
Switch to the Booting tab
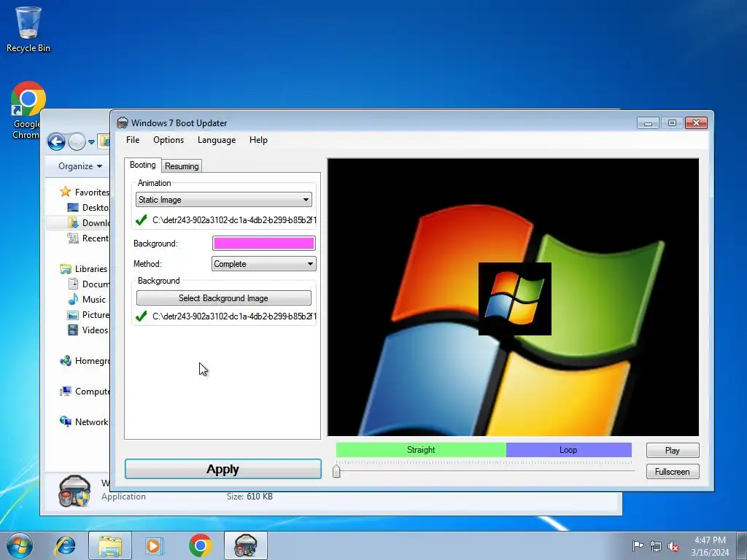pos(143,165)
